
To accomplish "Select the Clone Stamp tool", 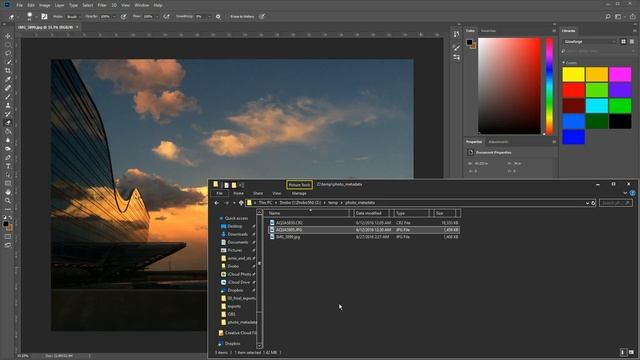I will pos(8,105).
